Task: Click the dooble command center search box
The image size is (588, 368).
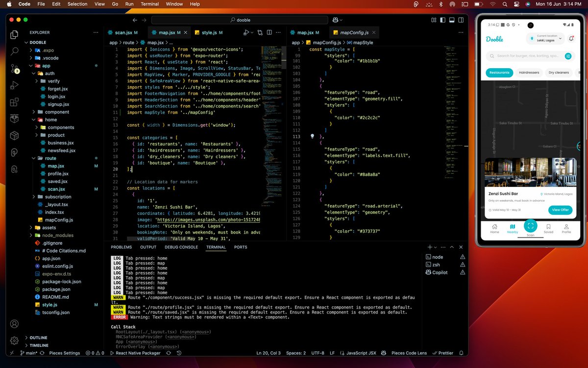Action: click(240, 20)
